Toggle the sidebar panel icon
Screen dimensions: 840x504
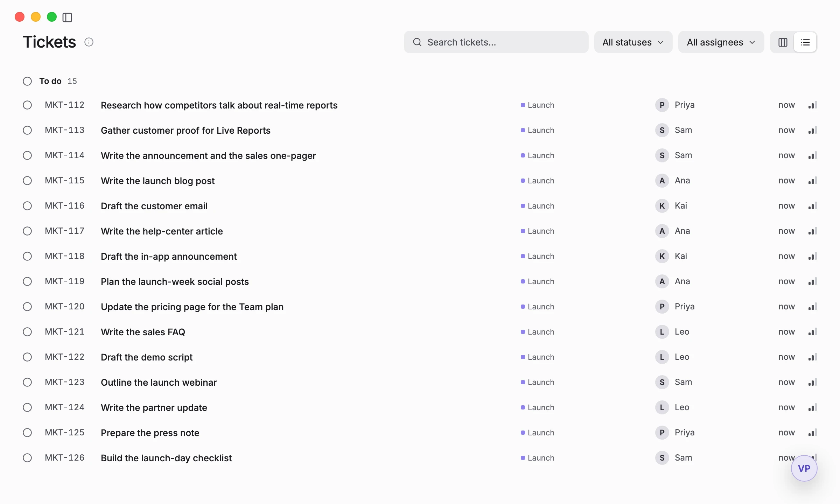pyautogui.click(x=67, y=17)
